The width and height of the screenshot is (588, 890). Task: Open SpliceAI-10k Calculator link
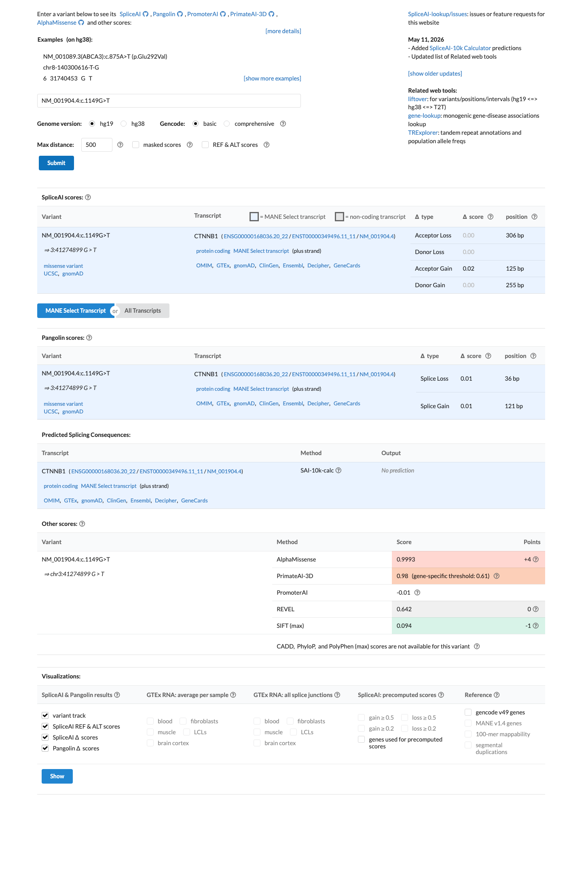tap(460, 48)
